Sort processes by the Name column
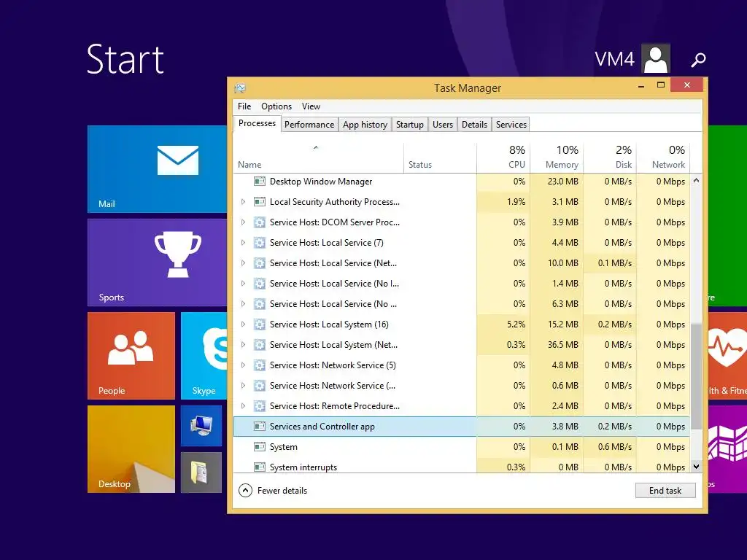This screenshot has width=747, height=560. tap(318, 157)
